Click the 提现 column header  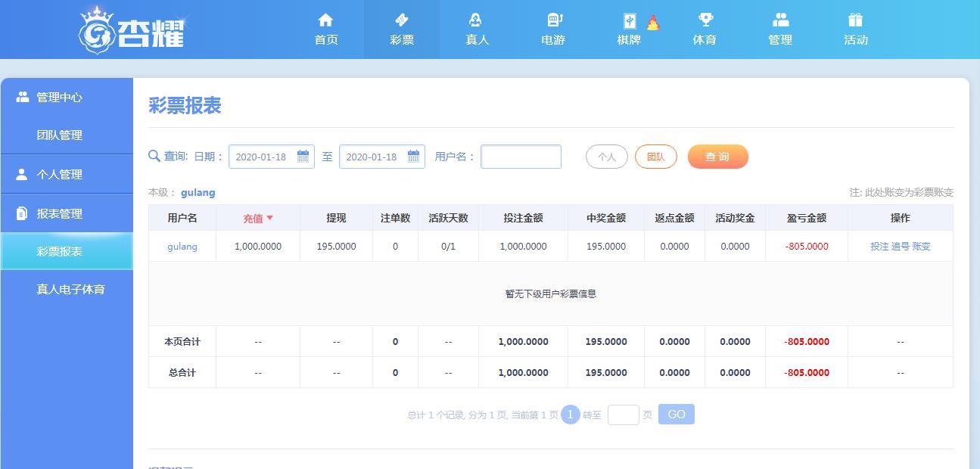pos(336,218)
